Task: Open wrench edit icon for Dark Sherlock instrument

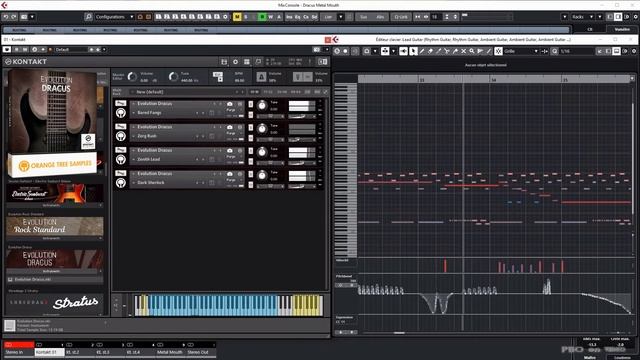Action: point(120,173)
